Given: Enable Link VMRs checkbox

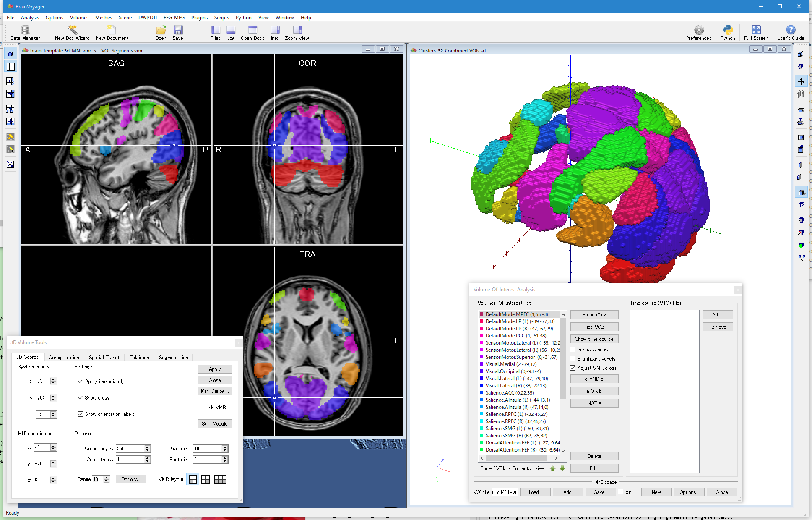Looking at the screenshot, I should pos(200,408).
